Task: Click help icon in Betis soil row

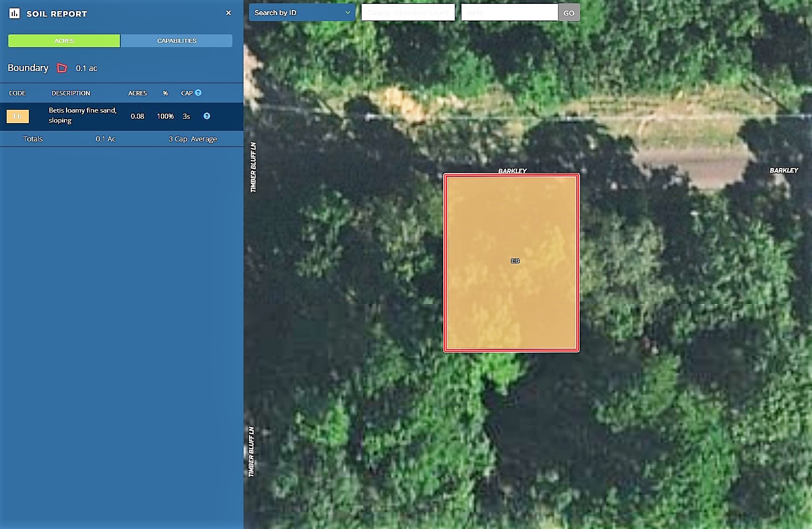Action: point(207,116)
